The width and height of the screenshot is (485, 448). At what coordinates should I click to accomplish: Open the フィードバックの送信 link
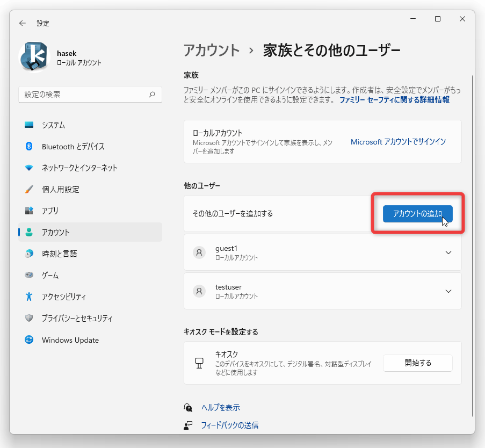(230, 425)
